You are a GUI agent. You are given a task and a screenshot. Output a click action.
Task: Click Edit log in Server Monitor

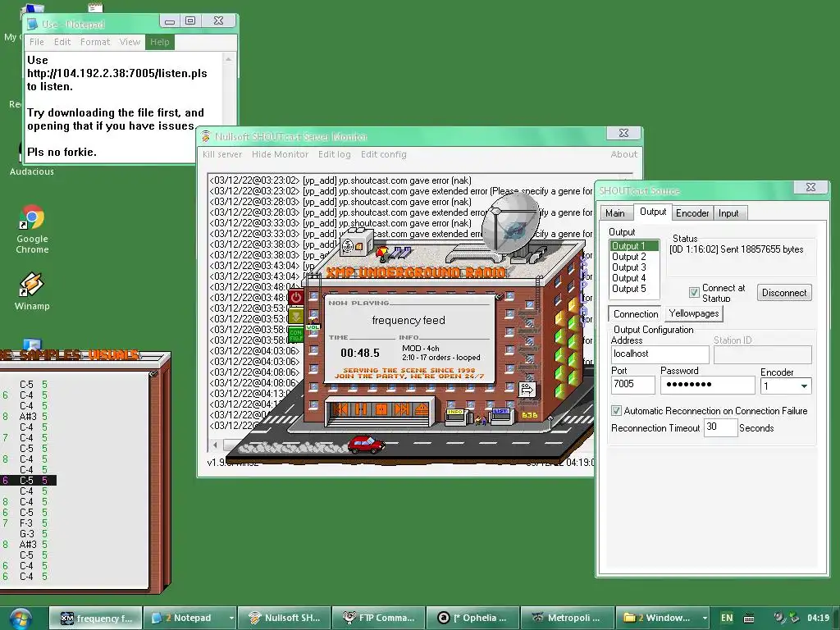335,154
